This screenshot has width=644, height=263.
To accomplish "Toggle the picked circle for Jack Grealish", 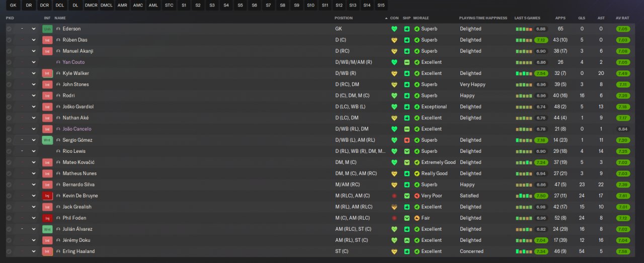I will 9,207.
